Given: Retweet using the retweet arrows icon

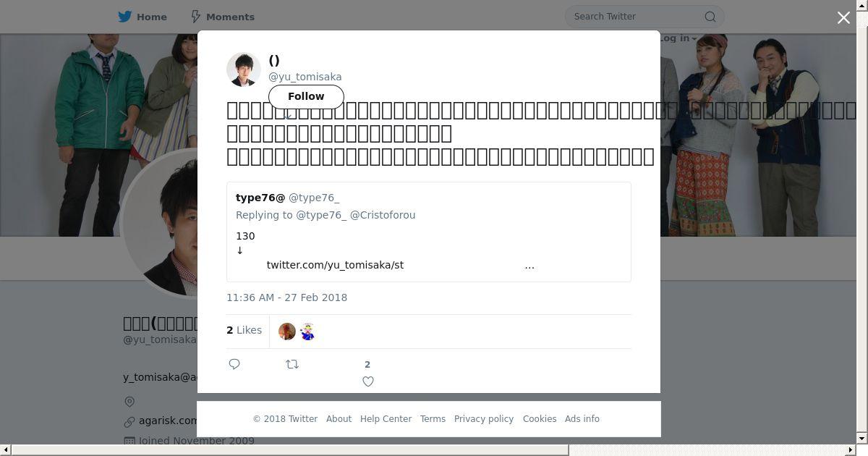Looking at the screenshot, I should click(292, 364).
